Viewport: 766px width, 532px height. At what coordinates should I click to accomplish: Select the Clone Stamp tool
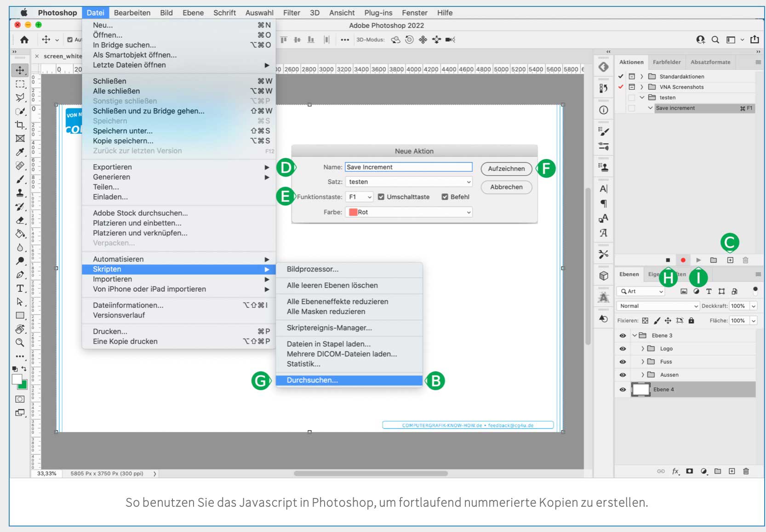pos(20,193)
